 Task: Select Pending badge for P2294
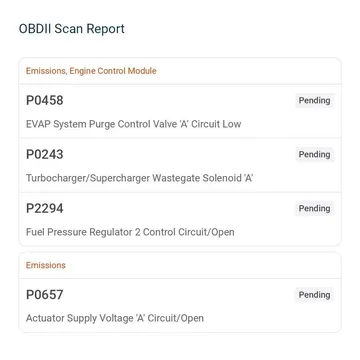coord(314,208)
